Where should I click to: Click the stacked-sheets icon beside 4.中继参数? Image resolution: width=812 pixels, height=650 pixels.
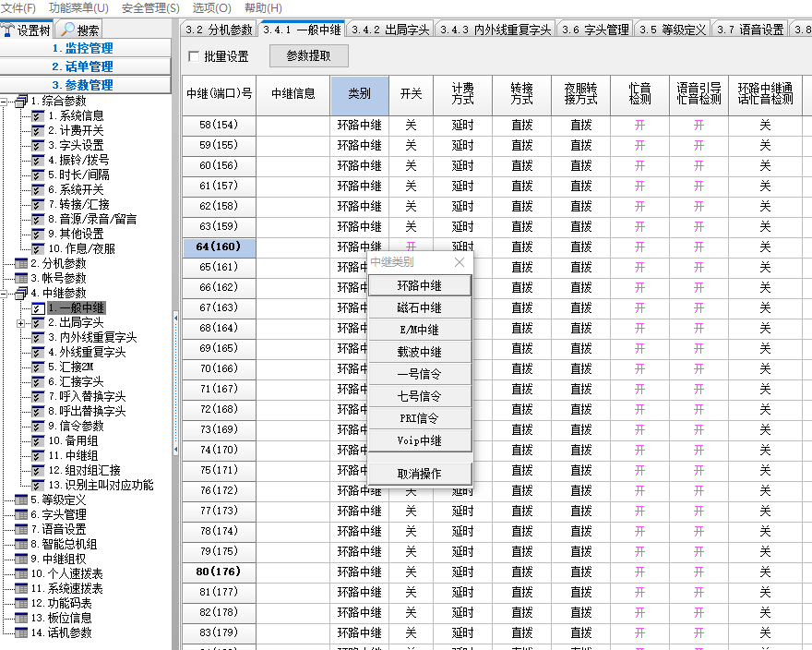20,293
